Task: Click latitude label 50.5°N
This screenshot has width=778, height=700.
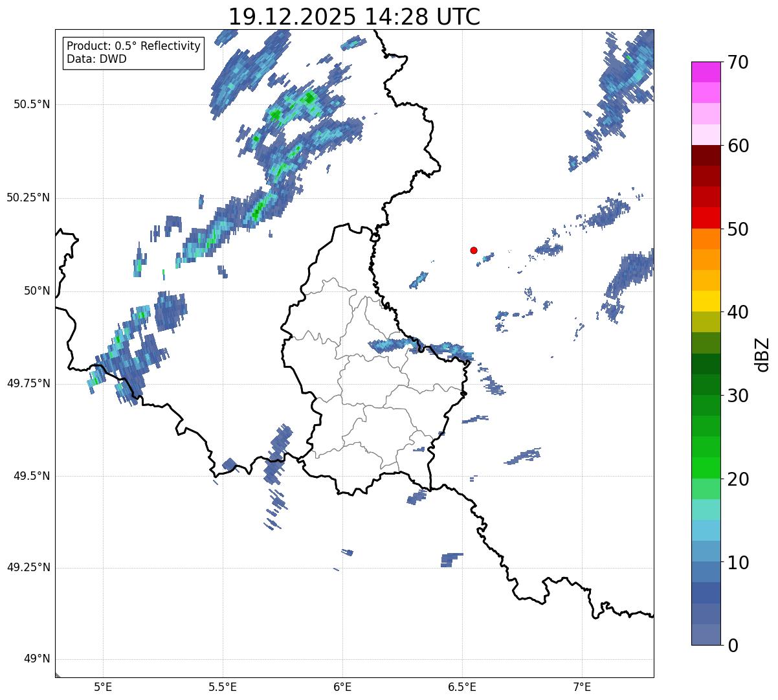Action: (x=32, y=104)
